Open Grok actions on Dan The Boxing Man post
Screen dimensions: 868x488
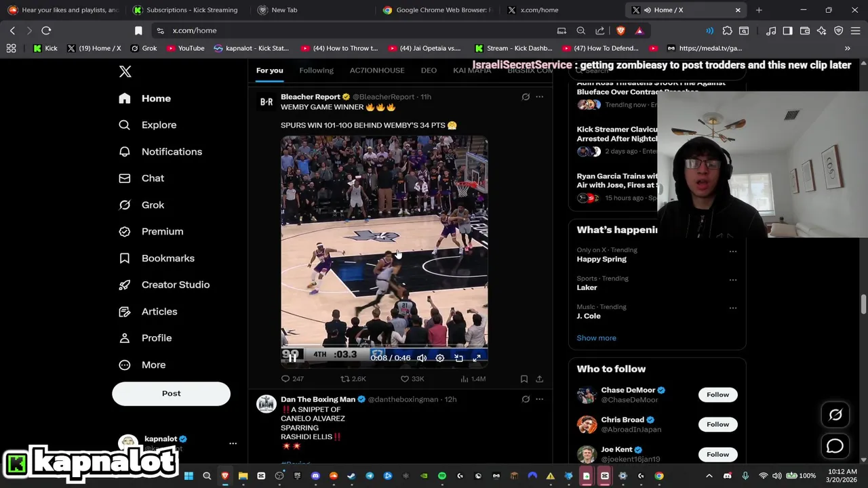[x=526, y=399]
